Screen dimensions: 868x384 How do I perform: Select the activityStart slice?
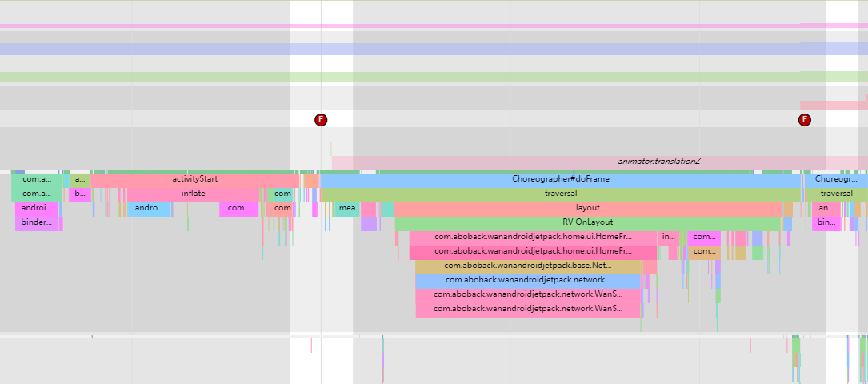(x=195, y=180)
